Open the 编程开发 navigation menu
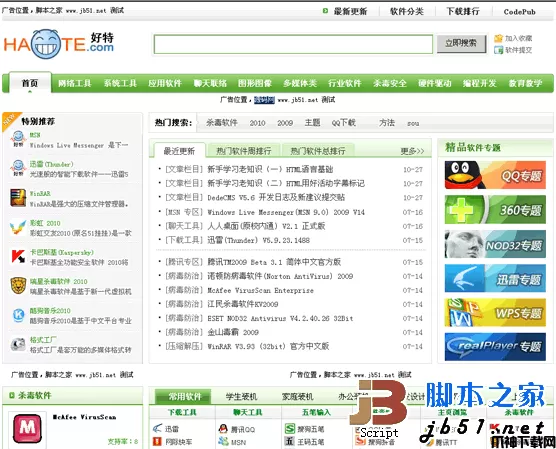 click(479, 83)
